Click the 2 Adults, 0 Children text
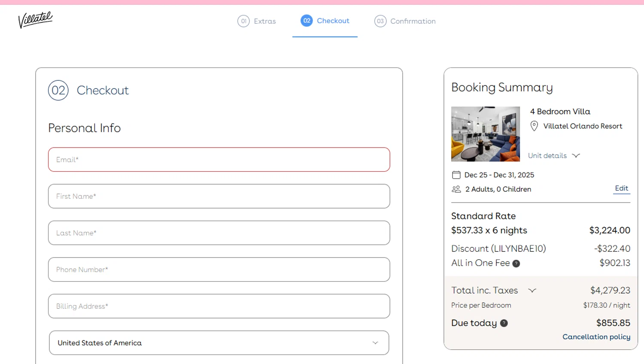Image resolution: width=644 pixels, height=364 pixels. coord(498,189)
